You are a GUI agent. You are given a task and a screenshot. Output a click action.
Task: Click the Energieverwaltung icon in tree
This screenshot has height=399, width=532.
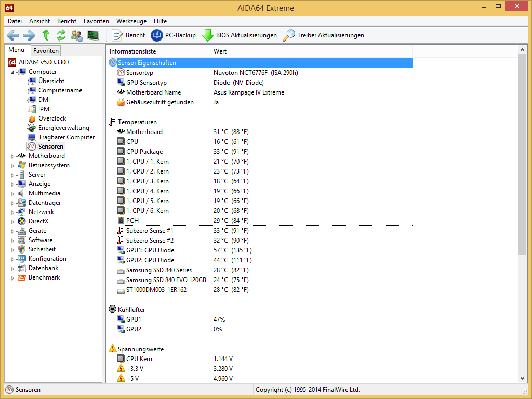pos(32,128)
